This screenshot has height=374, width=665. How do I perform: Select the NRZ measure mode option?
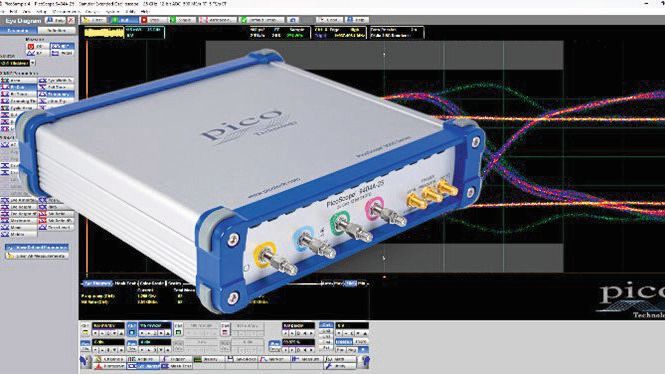pos(62,46)
